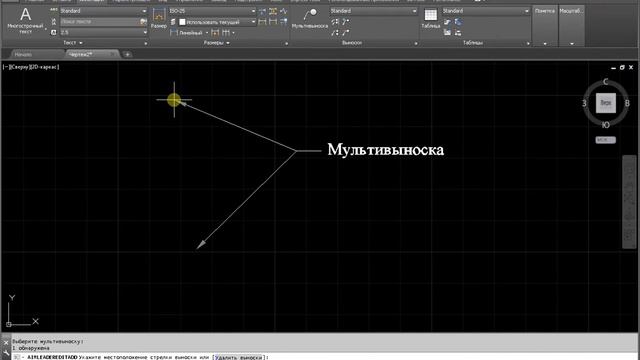Open the ISO-25 dimension style dropdown

point(212,11)
